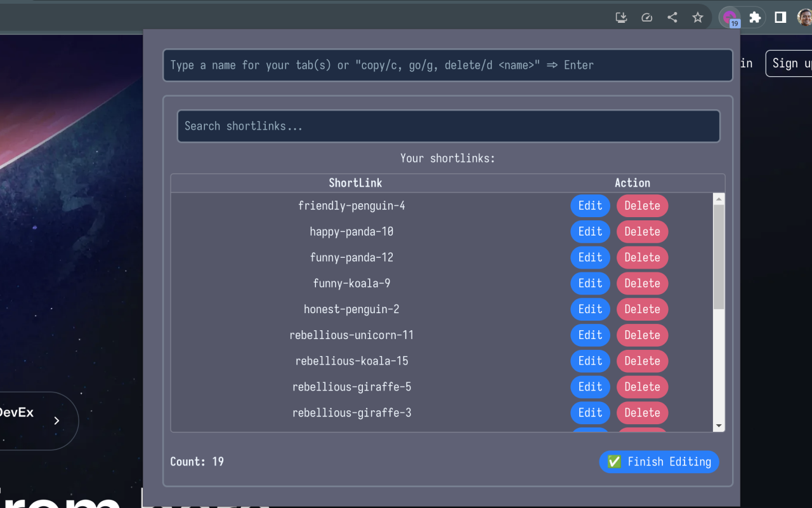Bookmark this page with the star icon

pos(698,18)
